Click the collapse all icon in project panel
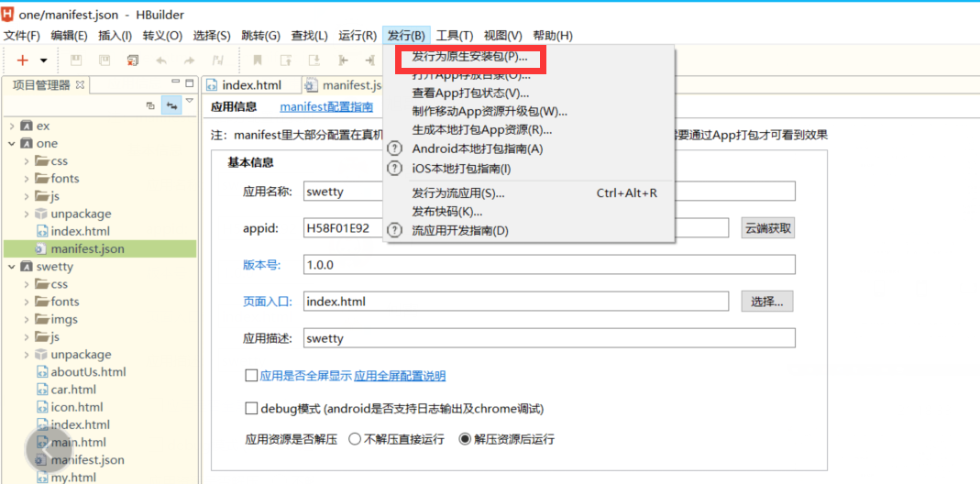The image size is (980, 484). click(x=150, y=105)
